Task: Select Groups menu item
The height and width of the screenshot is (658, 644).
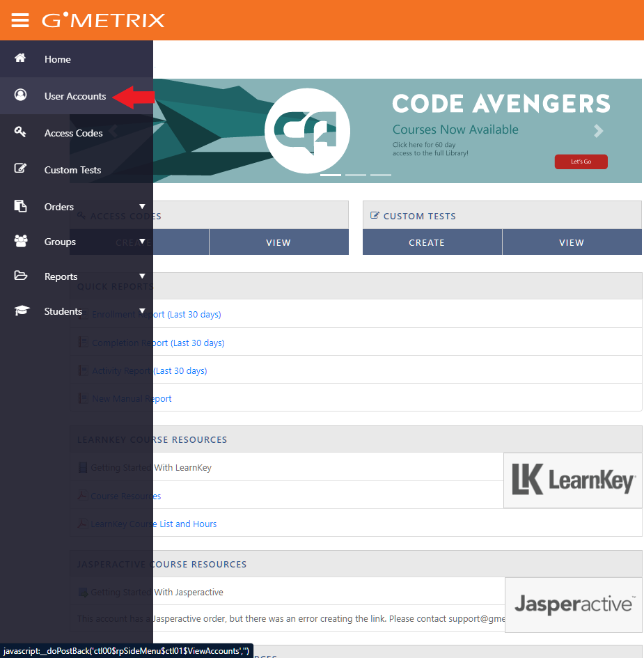Action: coord(60,242)
